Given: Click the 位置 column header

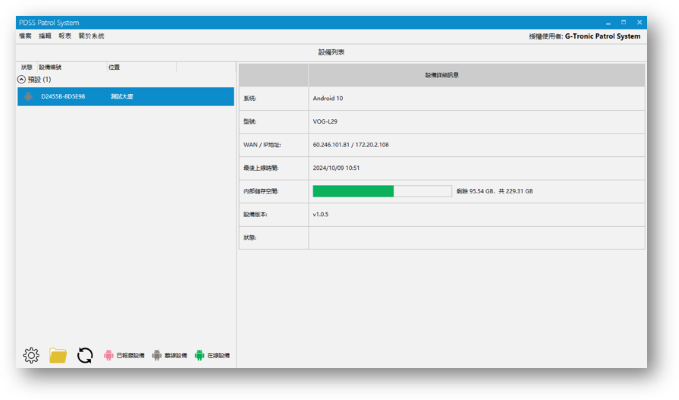Looking at the screenshot, I should pyautogui.click(x=114, y=67).
